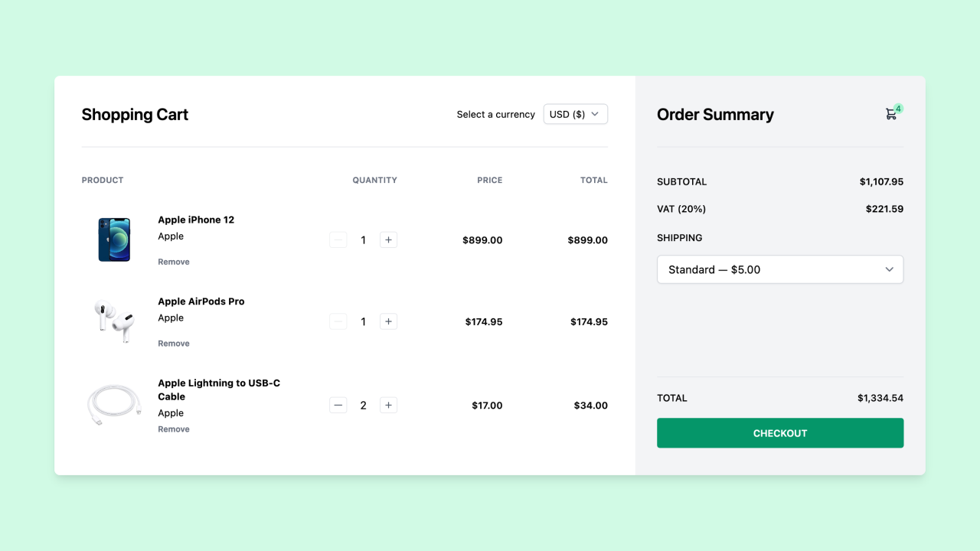Click the CHECKOUT button

[x=779, y=432]
